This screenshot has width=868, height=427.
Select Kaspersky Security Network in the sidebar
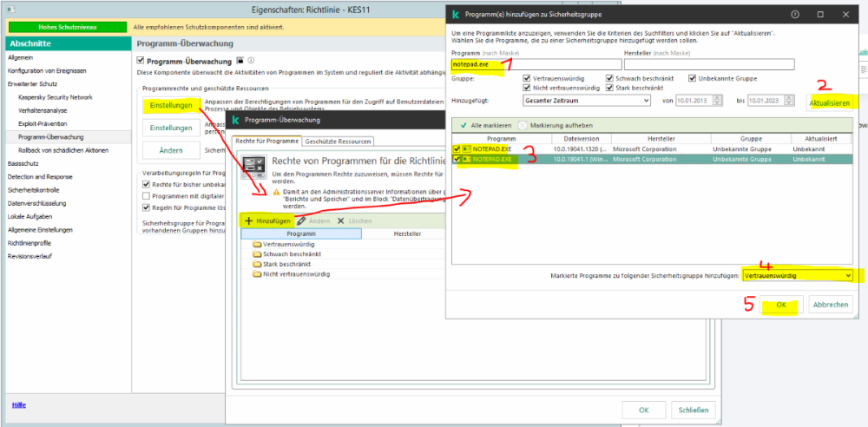56,97
